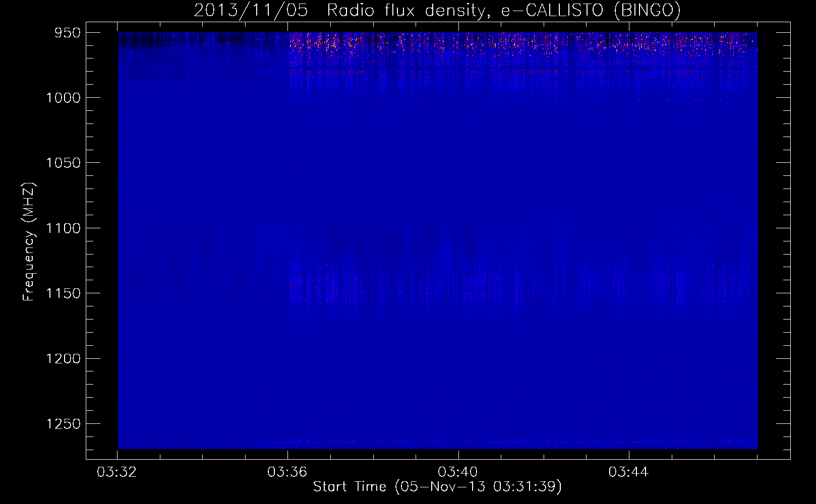The image size is (816, 504).
Task: Click the plot title 'Radio flux density, e-CALLISTO (BINGO)'
Action: coord(504,10)
